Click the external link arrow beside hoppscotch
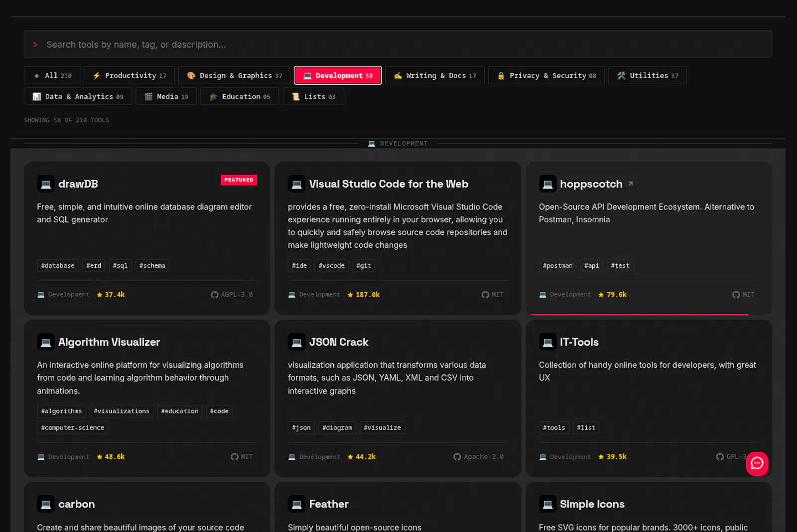Viewport: 797px width, 532px height. pyautogui.click(x=630, y=184)
